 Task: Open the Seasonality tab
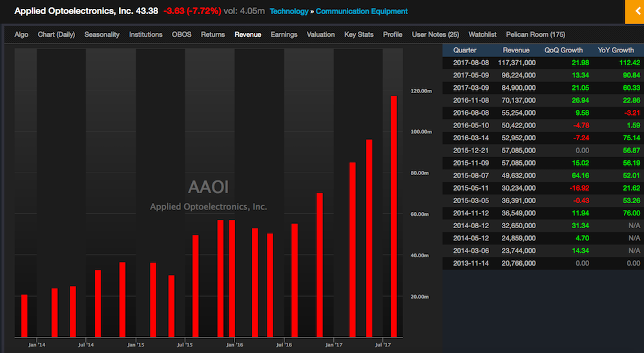click(102, 34)
